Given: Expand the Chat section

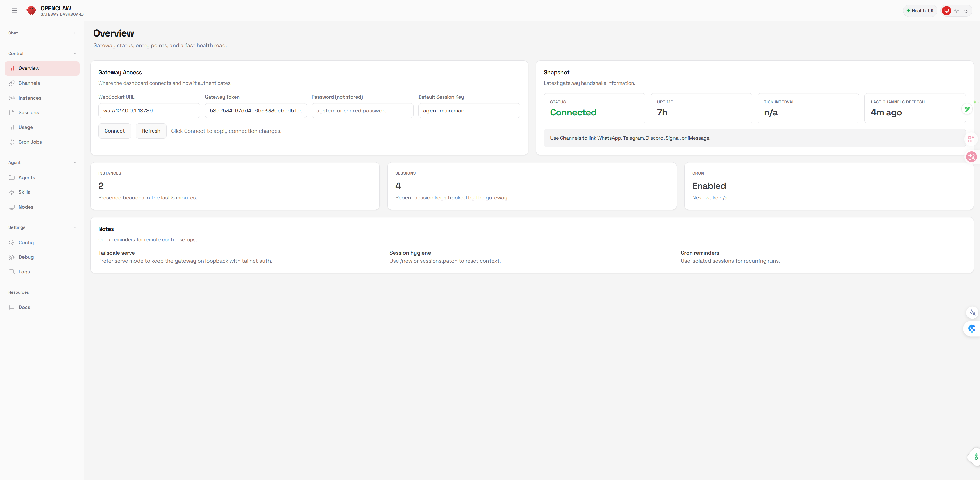Looking at the screenshot, I should point(75,33).
